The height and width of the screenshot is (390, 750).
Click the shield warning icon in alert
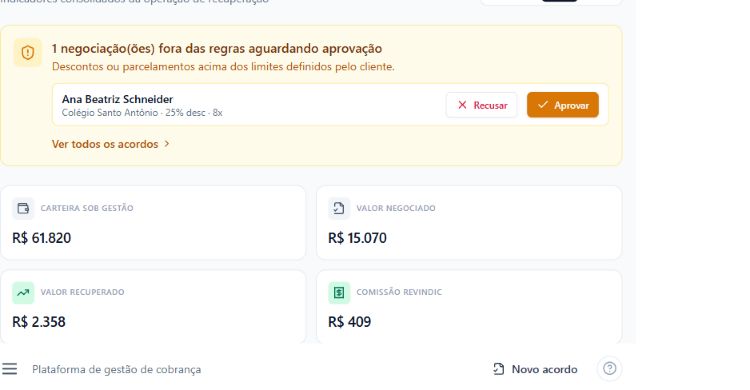(28, 53)
